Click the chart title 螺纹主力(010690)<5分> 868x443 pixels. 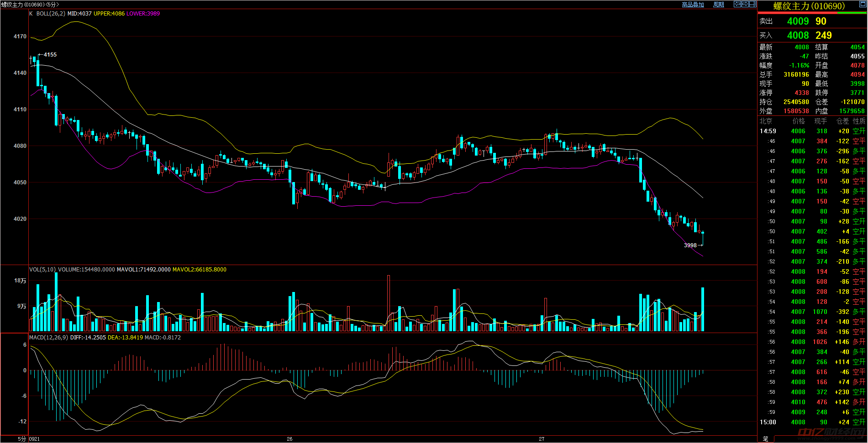pos(30,5)
